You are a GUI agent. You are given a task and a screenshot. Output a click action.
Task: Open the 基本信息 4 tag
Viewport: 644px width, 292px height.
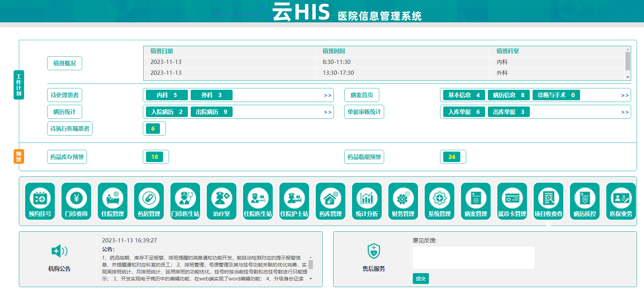pos(464,95)
